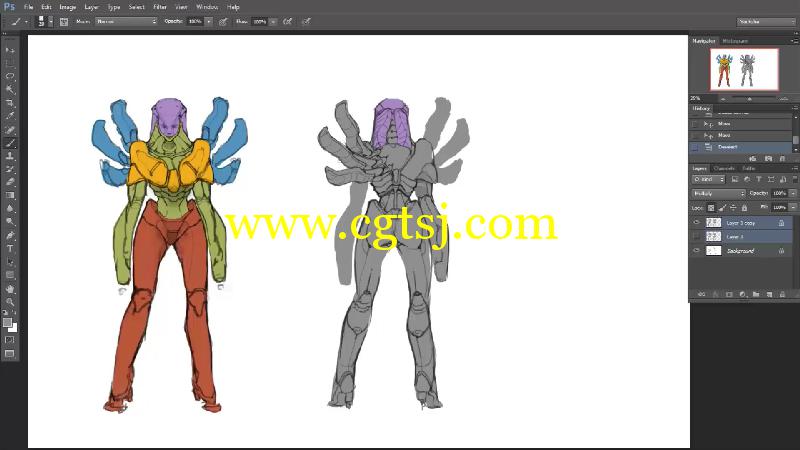The height and width of the screenshot is (450, 800).
Task: Link layers icon in Layers panel
Action: click(702, 294)
